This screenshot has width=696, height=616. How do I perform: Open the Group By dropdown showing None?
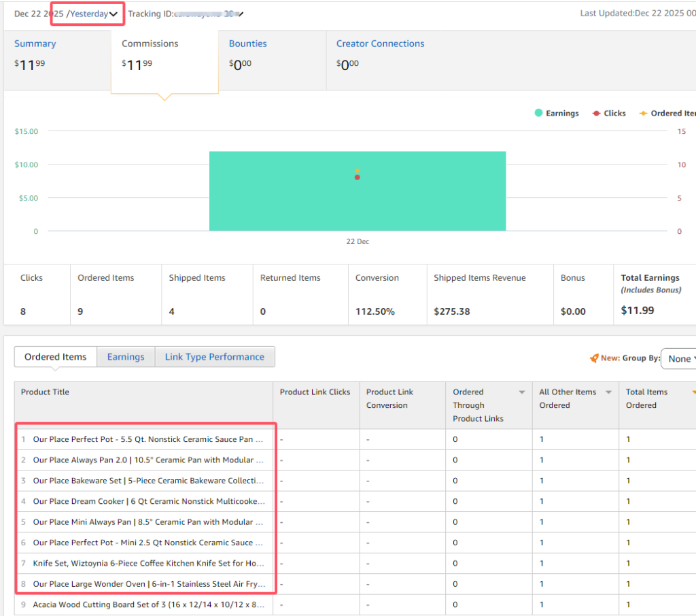click(679, 358)
